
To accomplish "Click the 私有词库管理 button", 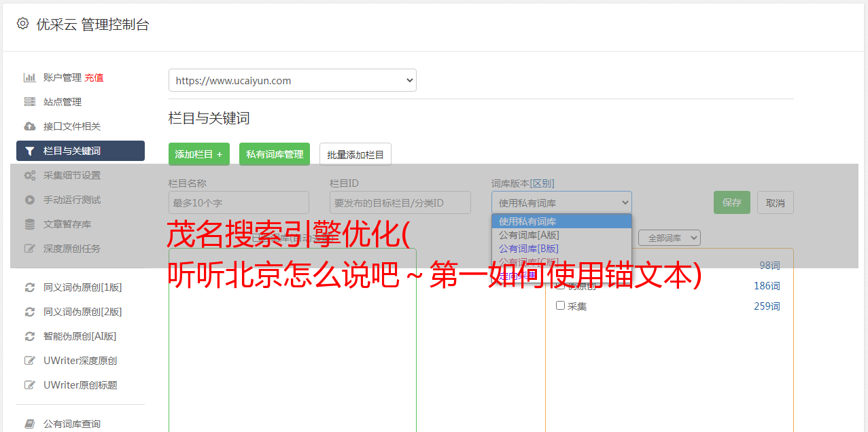I will [275, 154].
